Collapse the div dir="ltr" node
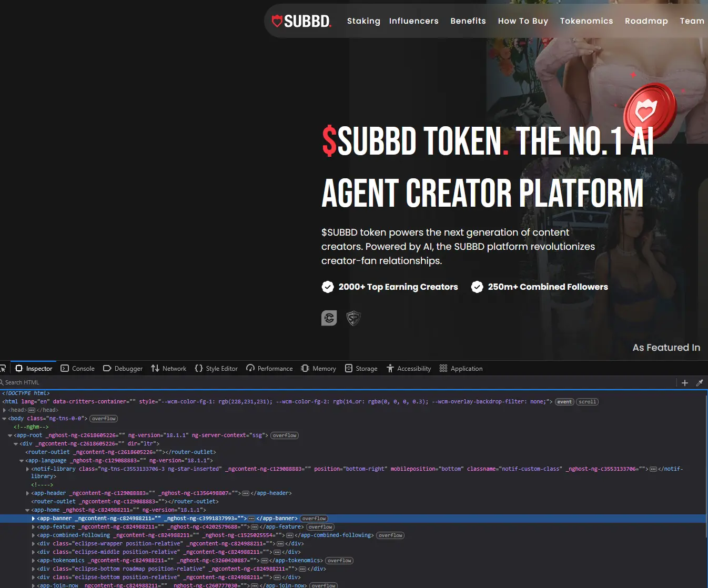 coord(16,444)
